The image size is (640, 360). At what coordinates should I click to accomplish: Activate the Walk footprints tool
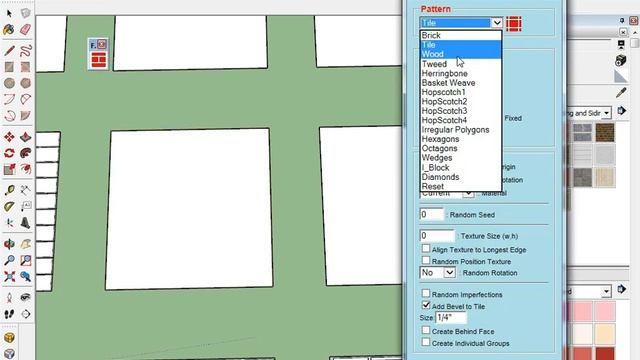pyautogui.click(x=9, y=314)
